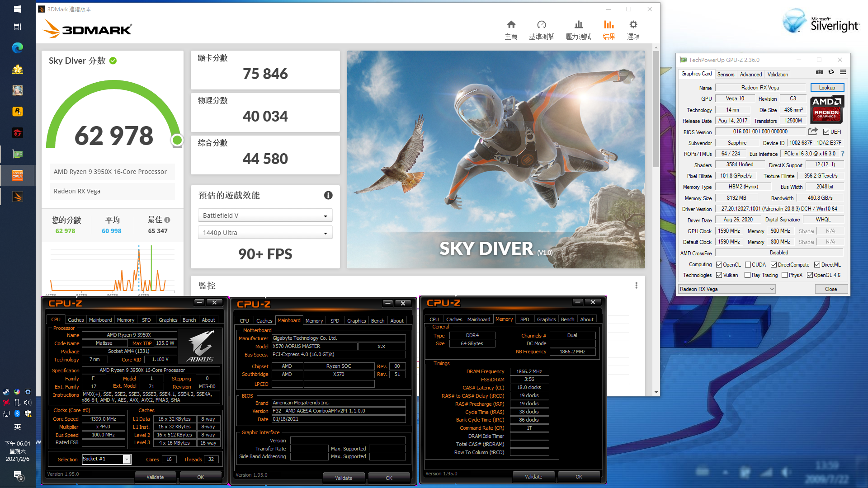Open 3DMark home (主頁) icon

(511, 25)
